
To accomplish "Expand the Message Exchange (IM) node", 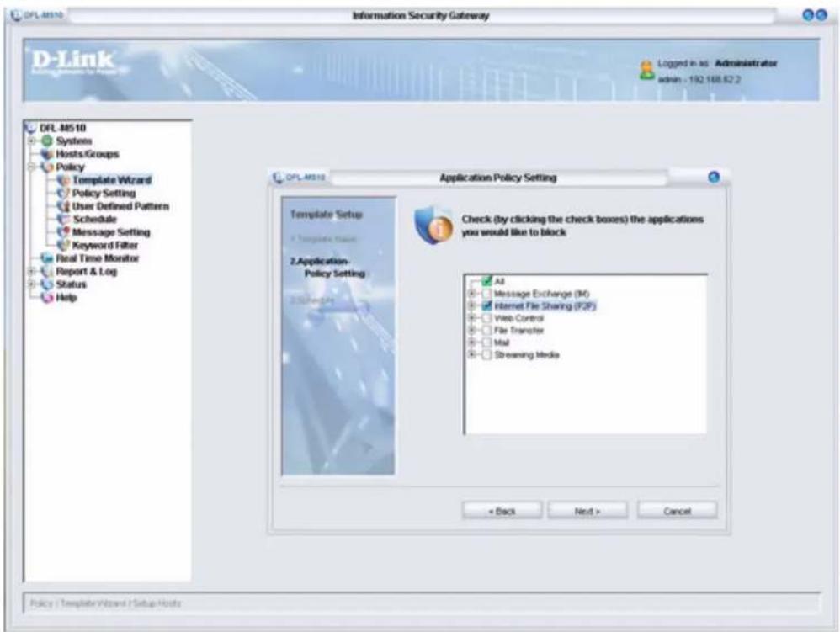I will [472, 294].
